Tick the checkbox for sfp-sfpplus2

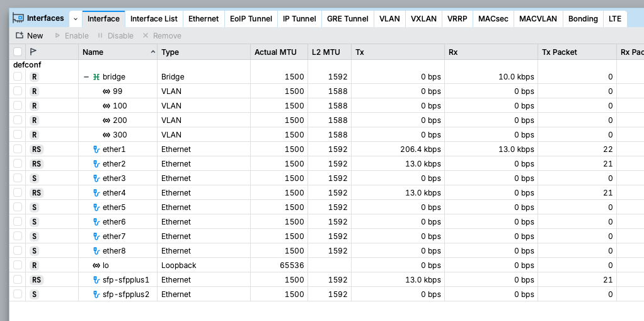[18, 295]
